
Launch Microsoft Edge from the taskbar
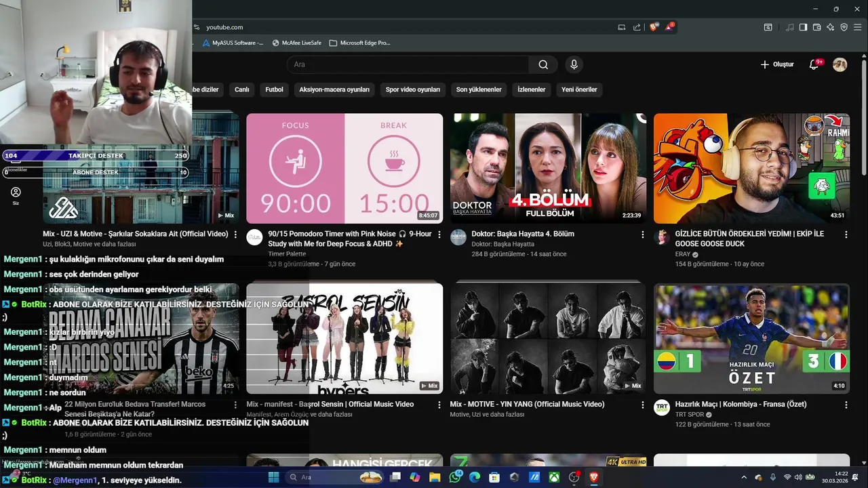click(475, 477)
